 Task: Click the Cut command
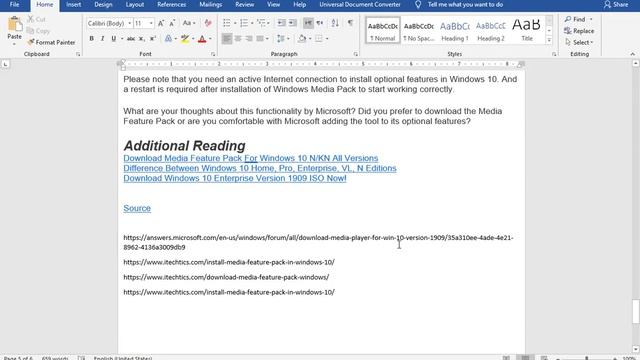pos(36,19)
